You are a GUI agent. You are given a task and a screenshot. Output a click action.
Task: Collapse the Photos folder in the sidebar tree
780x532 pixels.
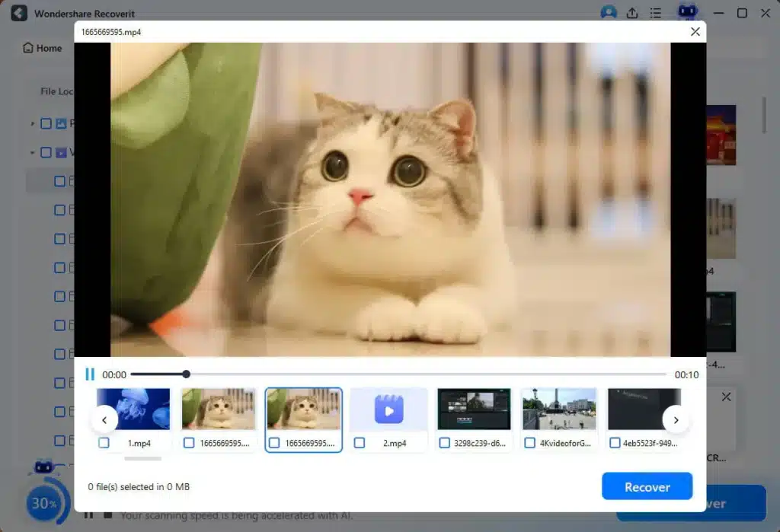[33, 123]
